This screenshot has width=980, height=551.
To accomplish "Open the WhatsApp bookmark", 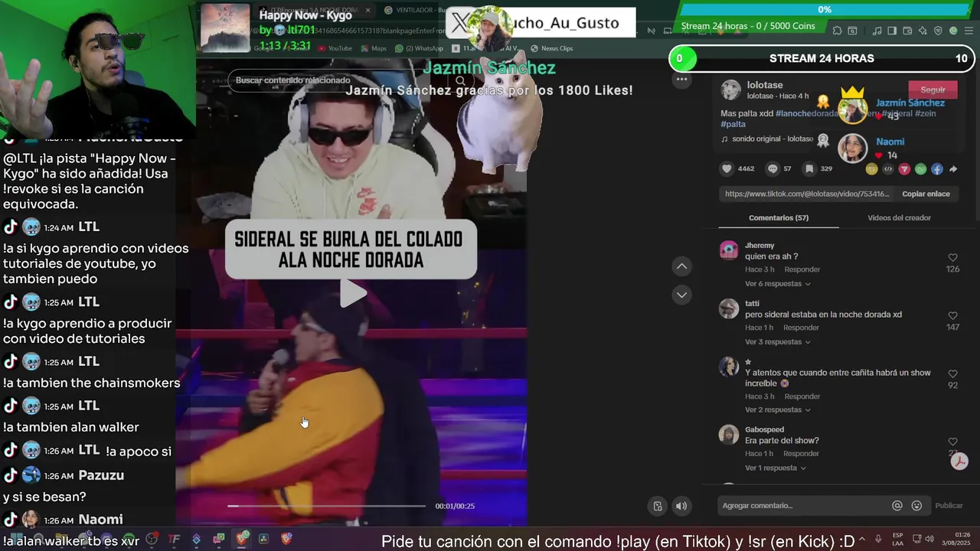I will click(x=420, y=48).
